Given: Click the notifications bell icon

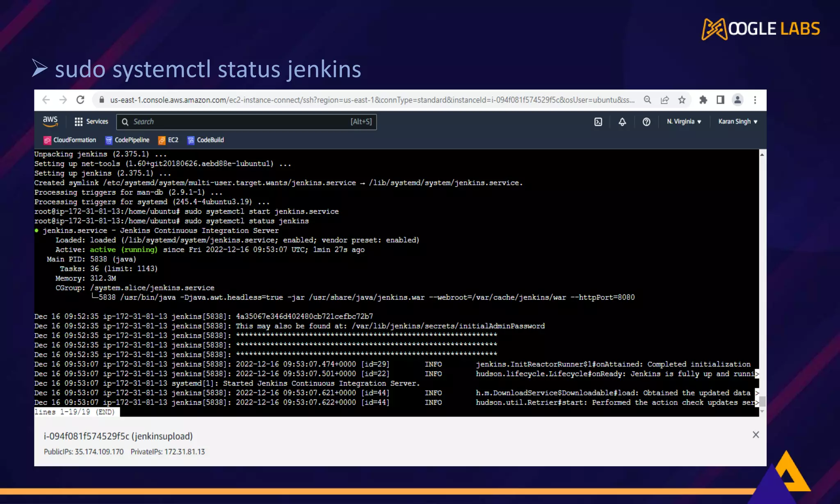Looking at the screenshot, I should (622, 122).
